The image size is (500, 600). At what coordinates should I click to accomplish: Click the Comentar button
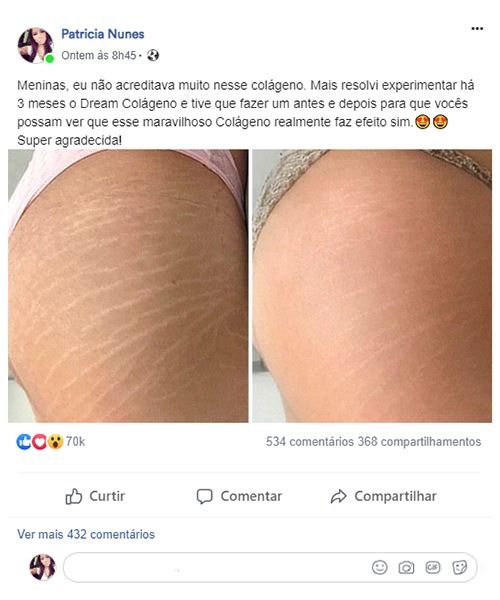(x=239, y=496)
